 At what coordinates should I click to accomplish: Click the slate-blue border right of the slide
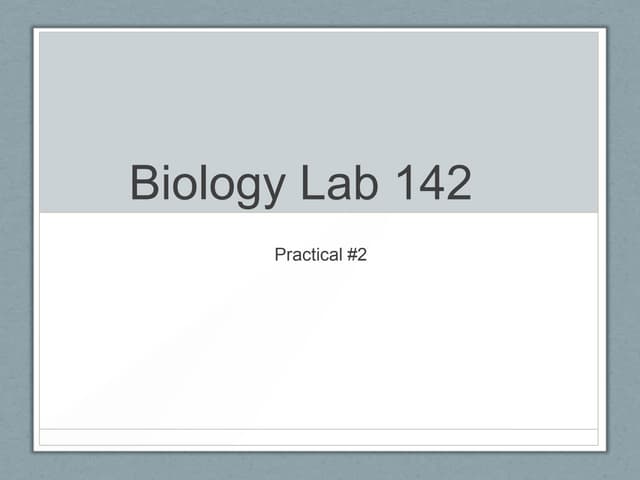(622, 240)
